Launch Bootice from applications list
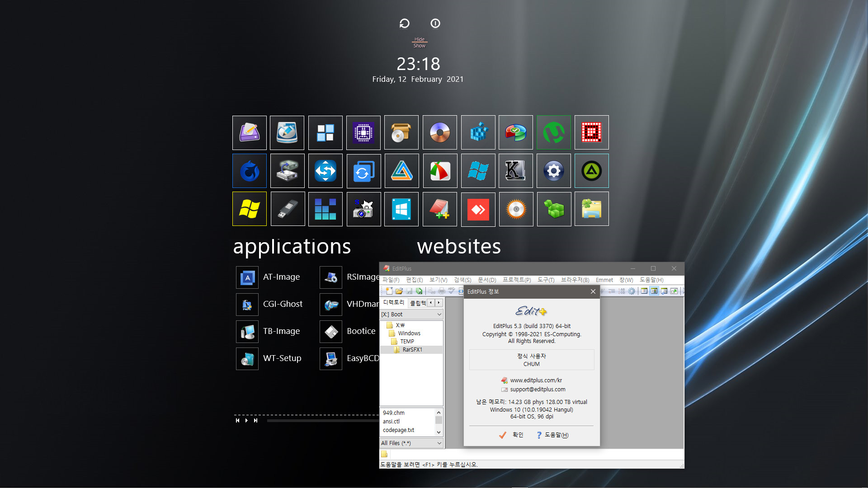The image size is (868, 488). click(x=348, y=331)
